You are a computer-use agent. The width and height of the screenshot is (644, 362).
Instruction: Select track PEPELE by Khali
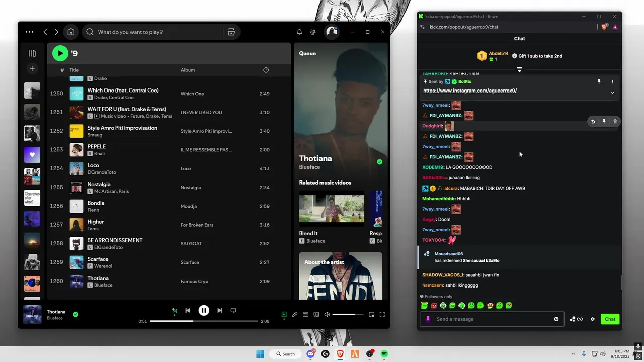point(169,150)
